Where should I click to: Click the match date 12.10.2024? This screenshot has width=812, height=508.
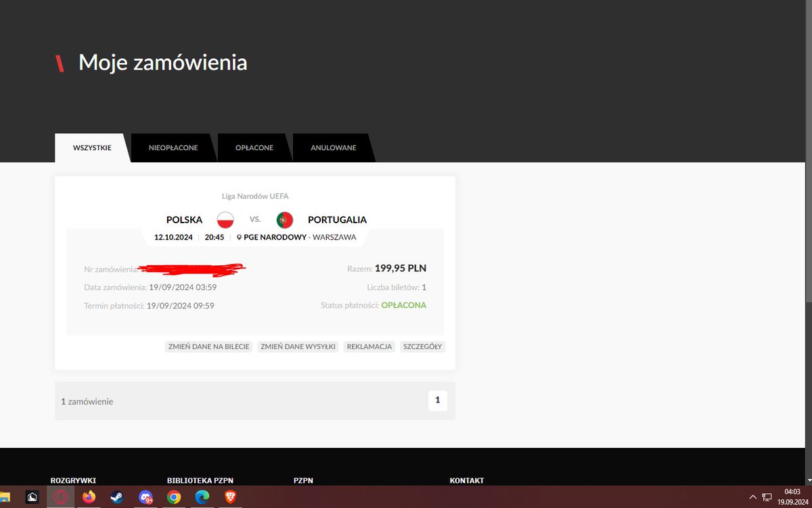[173, 237]
